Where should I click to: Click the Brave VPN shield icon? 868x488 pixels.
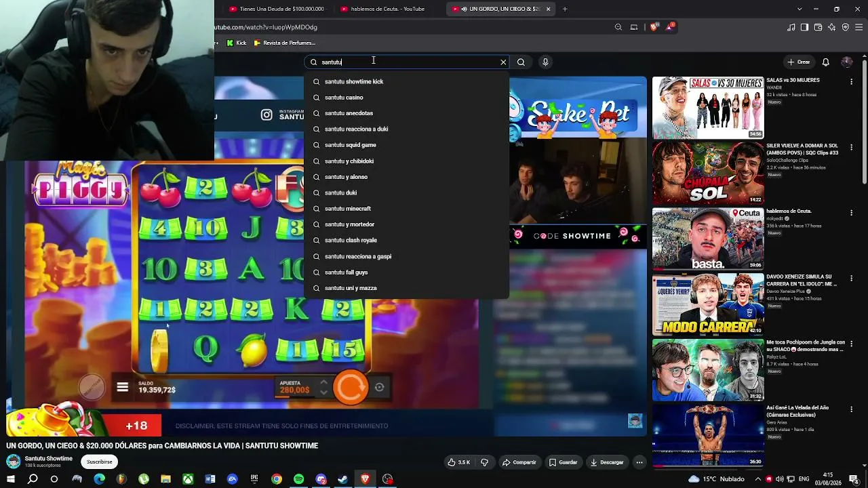coord(845,27)
